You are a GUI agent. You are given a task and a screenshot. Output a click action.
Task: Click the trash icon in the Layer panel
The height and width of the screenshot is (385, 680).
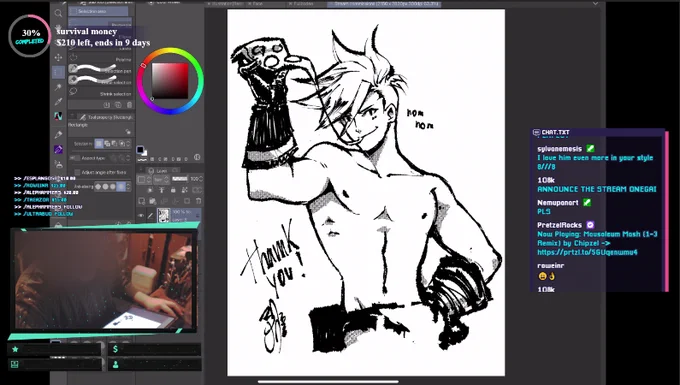(198, 201)
